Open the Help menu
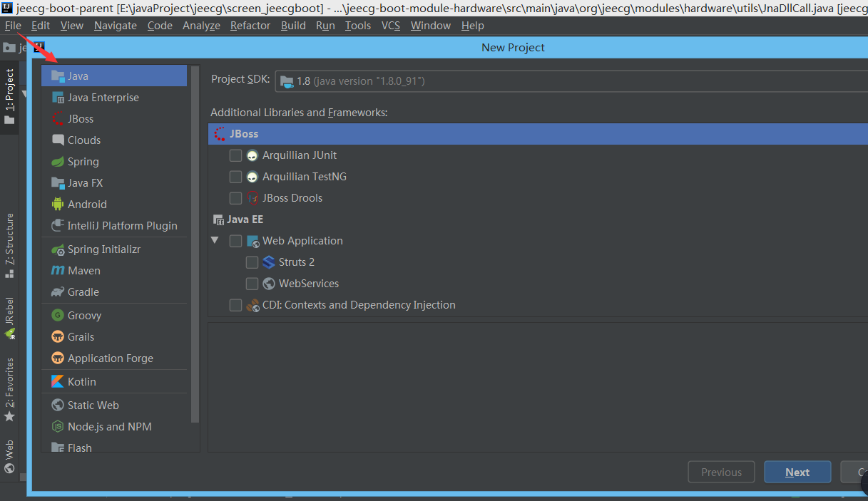Screen dimensions: 868x501 pyautogui.click(x=472, y=25)
